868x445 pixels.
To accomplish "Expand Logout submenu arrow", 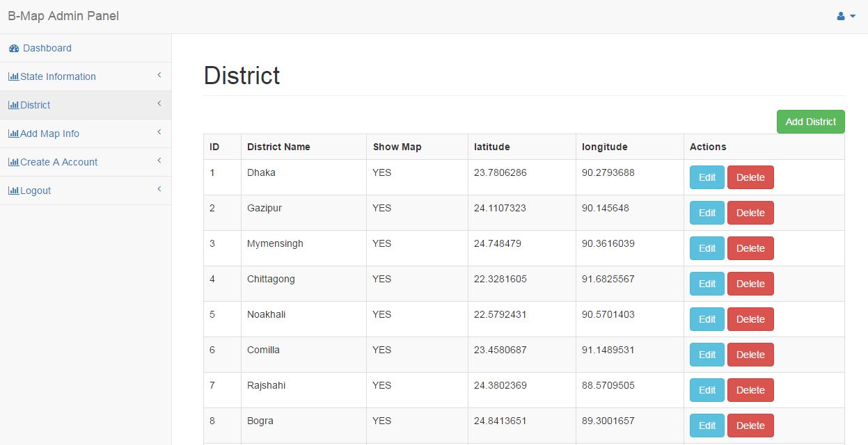I will click(159, 189).
